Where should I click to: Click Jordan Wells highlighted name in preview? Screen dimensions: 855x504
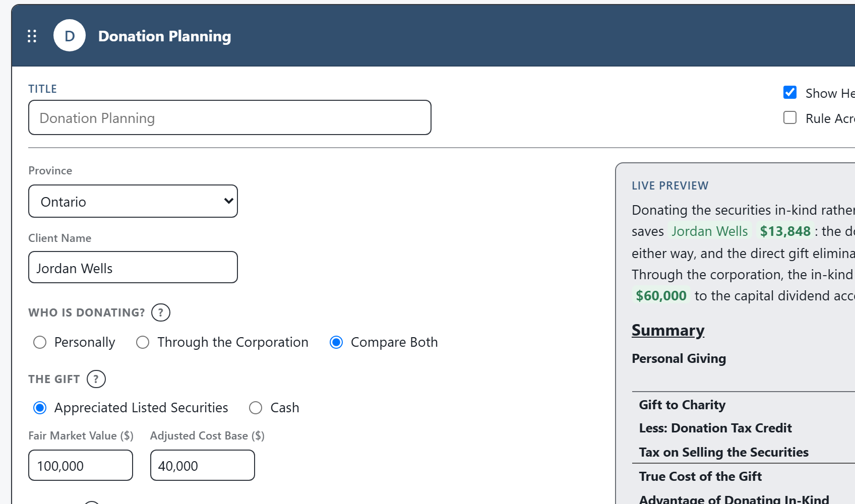tap(709, 231)
